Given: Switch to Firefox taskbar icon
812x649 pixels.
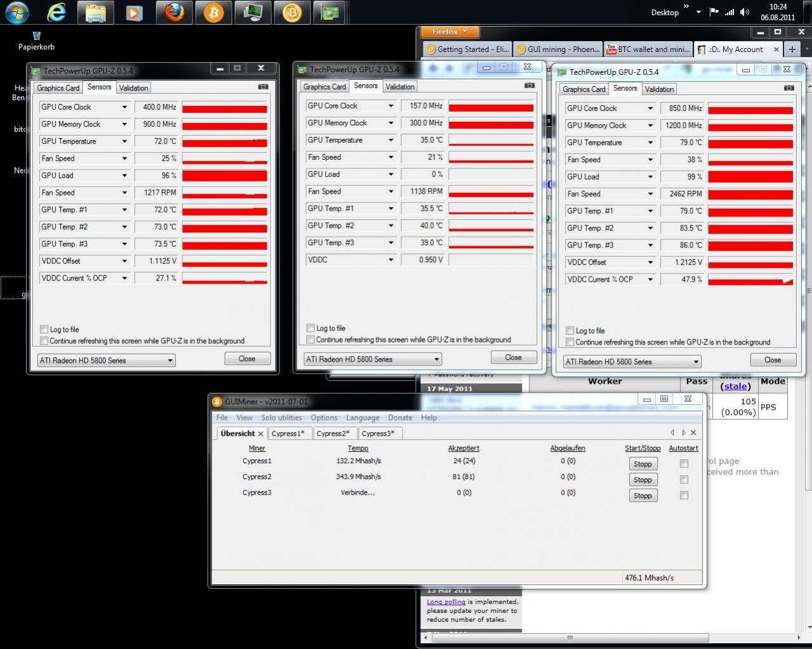Looking at the screenshot, I should 174,13.
